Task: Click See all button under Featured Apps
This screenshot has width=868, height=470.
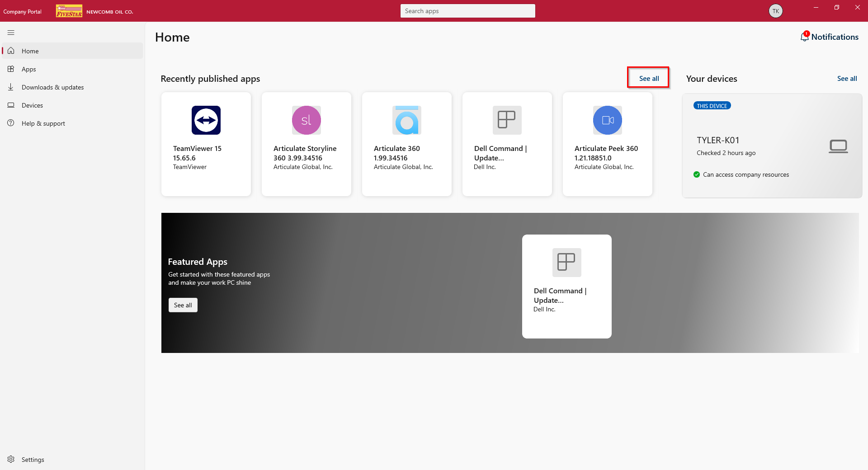Action: coord(183,305)
